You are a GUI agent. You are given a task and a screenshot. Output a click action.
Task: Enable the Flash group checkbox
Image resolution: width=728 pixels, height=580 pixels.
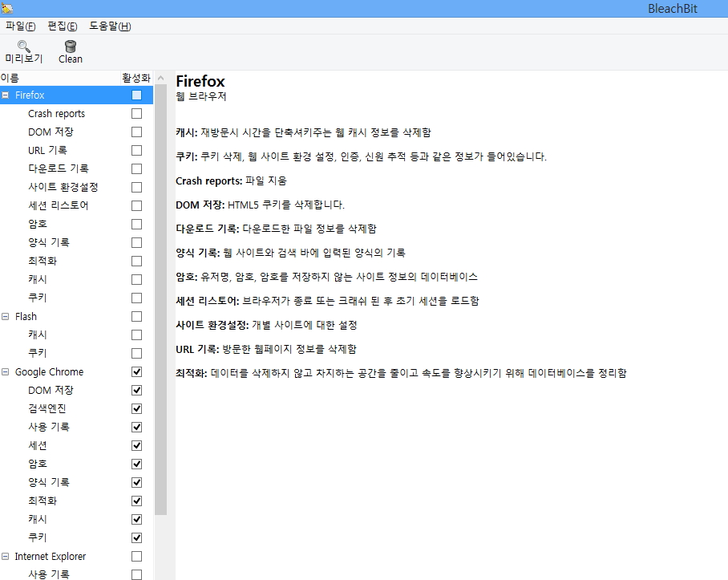(x=136, y=317)
